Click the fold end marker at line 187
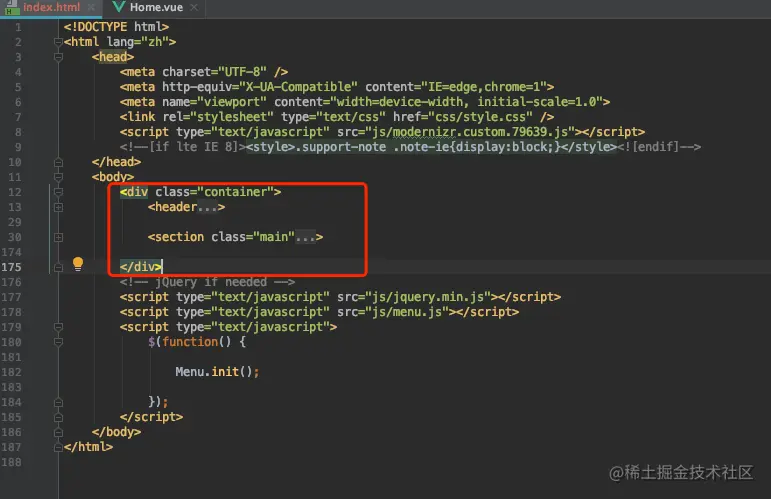771x499 pixels. click(58, 447)
